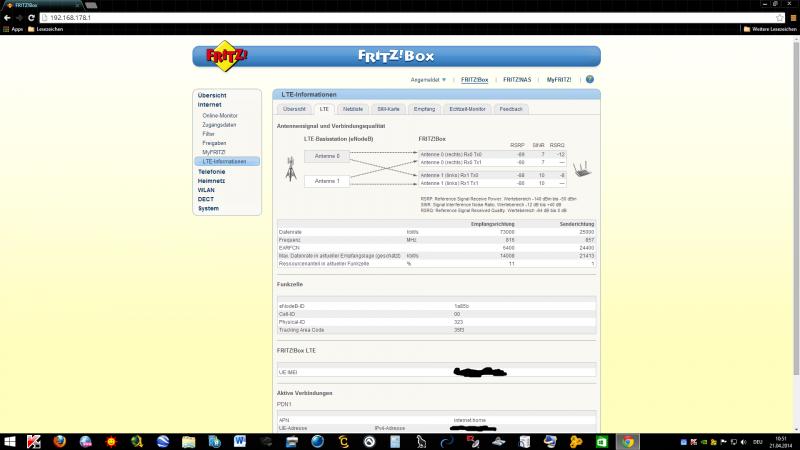Viewport: 800px width, 450px height.
Task: Reload the page with refresh icon
Action: point(31,17)
